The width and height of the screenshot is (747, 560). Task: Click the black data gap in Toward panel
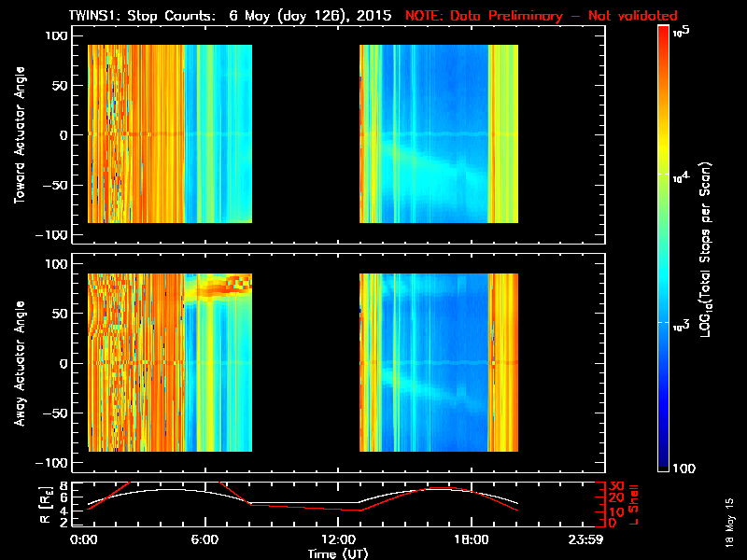point(305,133)
